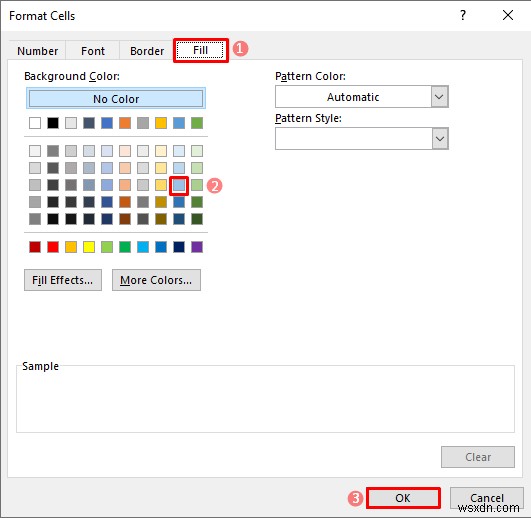This screenshot has width=531, height=518.
Task: Open the Pattern Color dropdown arrow
Action: click(440, 97)
